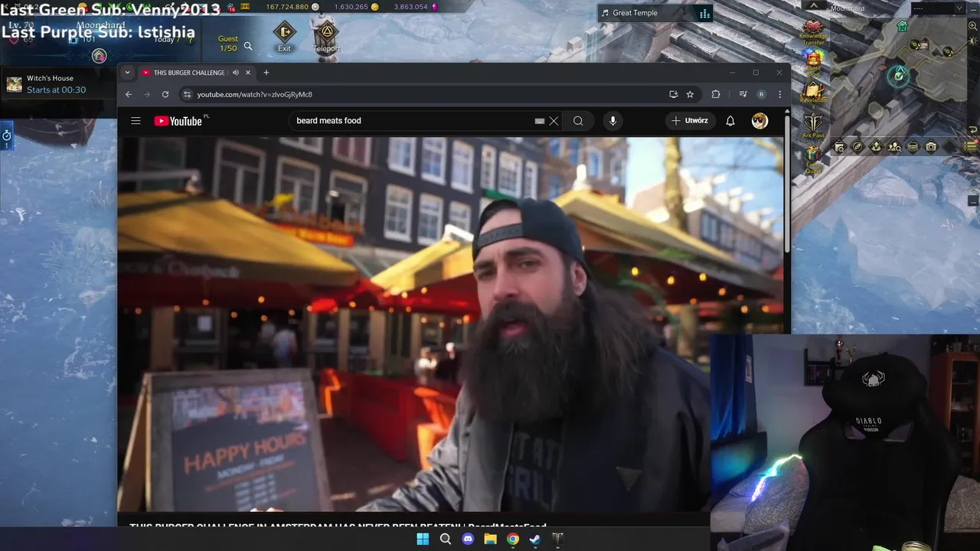Click the game Exit button

pos(284,36)
